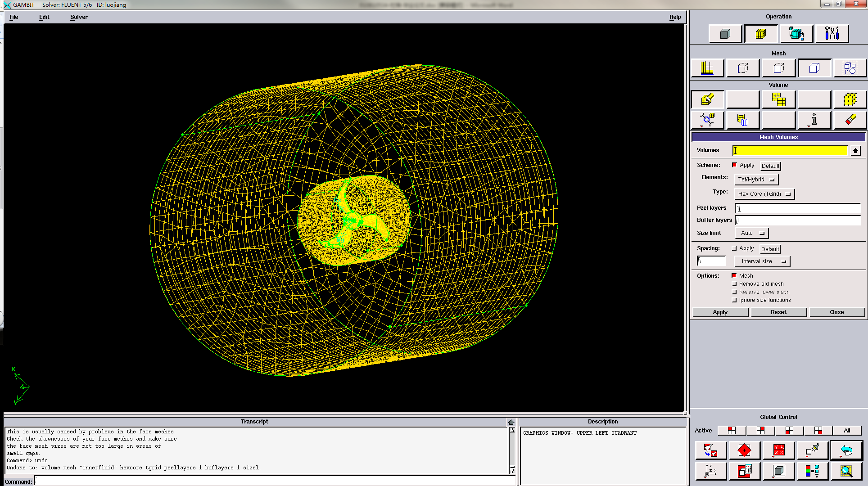Viewport: 868px width, 486px height.
Task: Open the Tools operation icon
Action: [x=832, y=34]
